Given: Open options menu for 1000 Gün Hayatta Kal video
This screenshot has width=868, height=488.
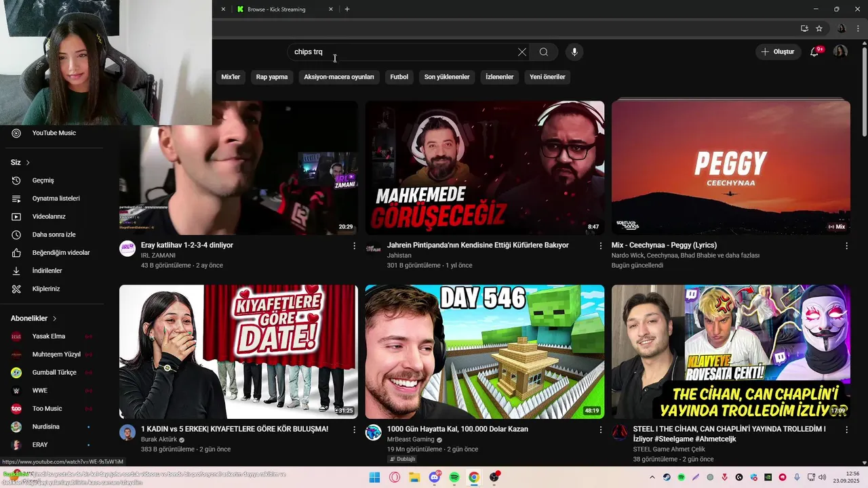Looking at the screenshot, I should (600, 430).
